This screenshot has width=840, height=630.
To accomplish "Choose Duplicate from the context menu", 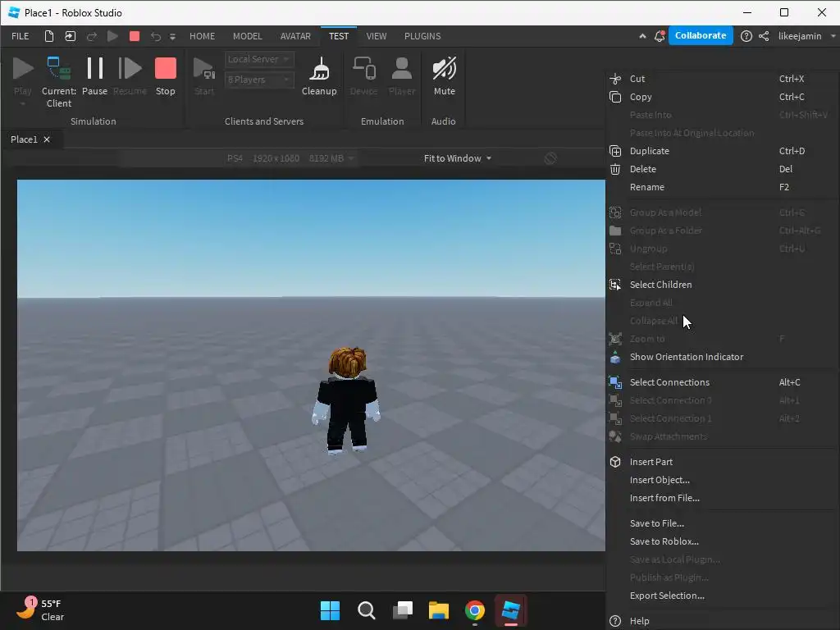I will click(723, 151).
